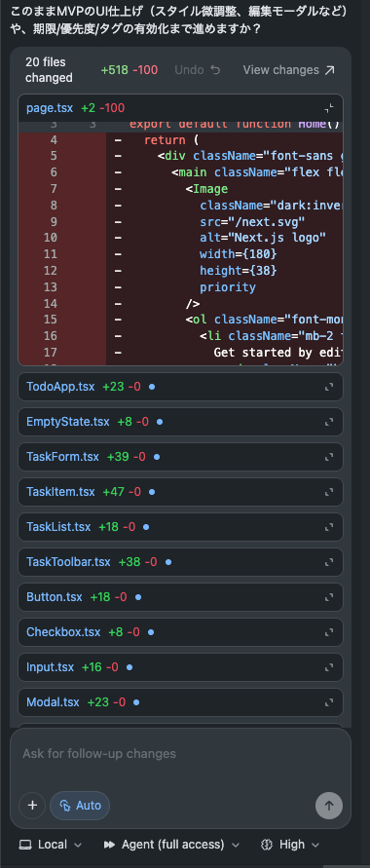
Task: Open Input.tsx file link
Action: point(50,667)
